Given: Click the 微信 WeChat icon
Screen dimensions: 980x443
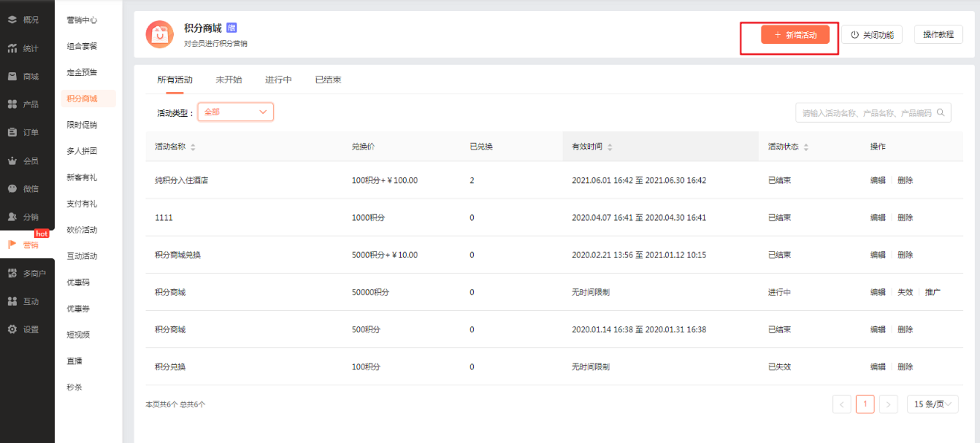Looking at the screenshot, I should 12,189.
